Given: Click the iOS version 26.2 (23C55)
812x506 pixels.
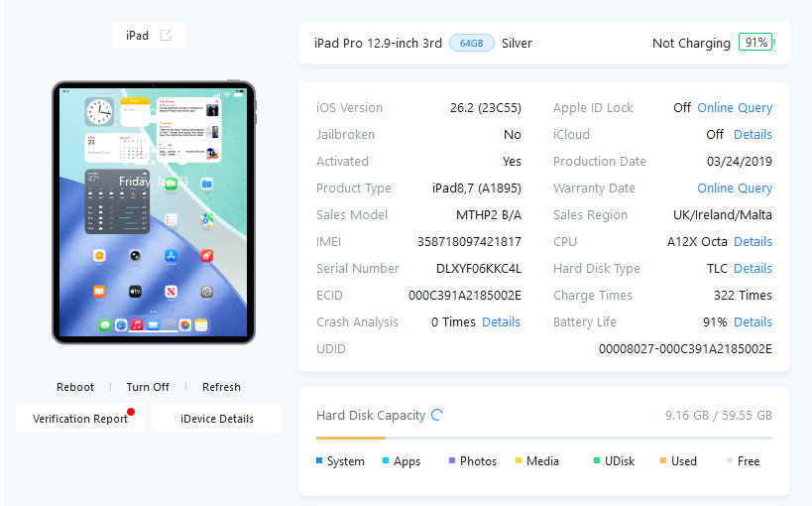Looking at the screenshot, I should click(485, 107).
